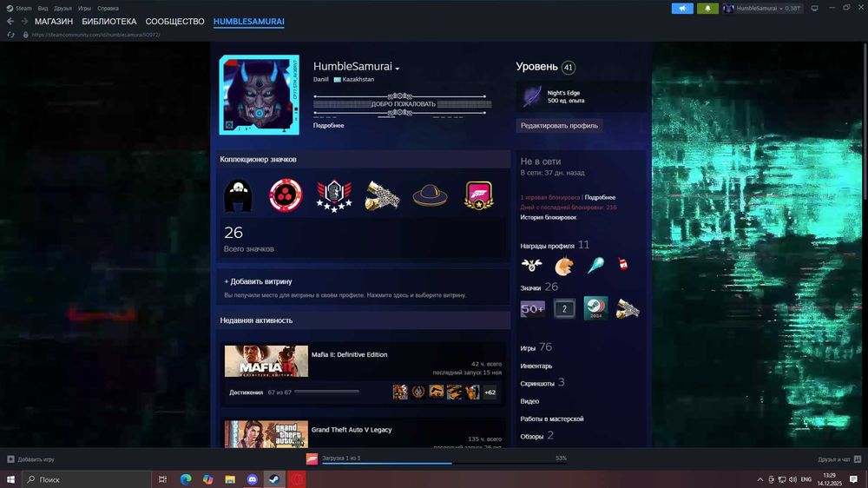This screenshot has height=488, width=868.
Task: Open Значки 26 link
Action: click(x=539, y=287)
